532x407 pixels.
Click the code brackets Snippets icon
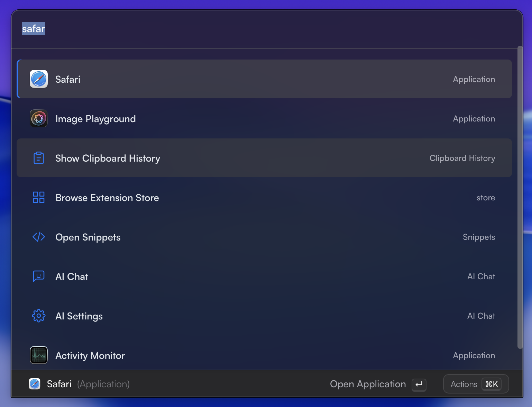tap(39, 237)
